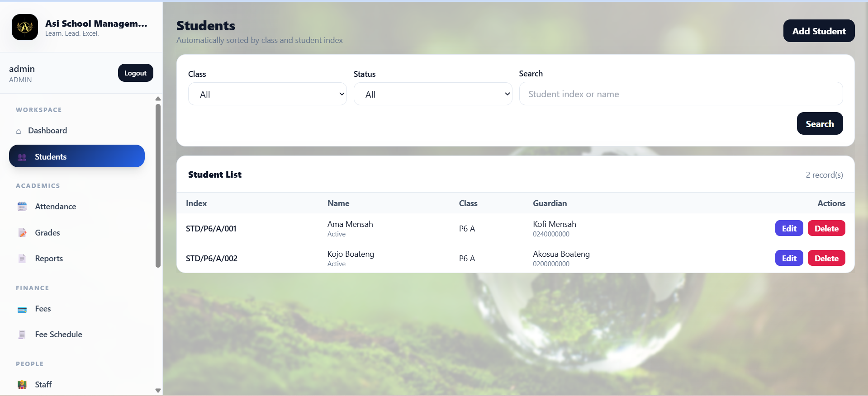This screenshot has width=868, height=396.
Task: Click Active status under Kojo Boateng
Action: (337, 264)
